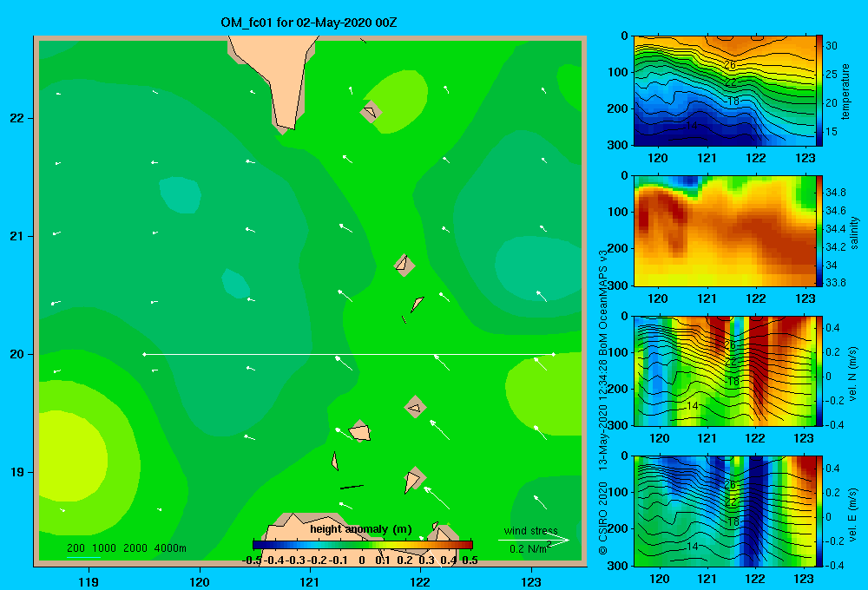The image size is (868, 590).
Task: Select the vertical "temperature" axis label
Action: coord(845,91)
